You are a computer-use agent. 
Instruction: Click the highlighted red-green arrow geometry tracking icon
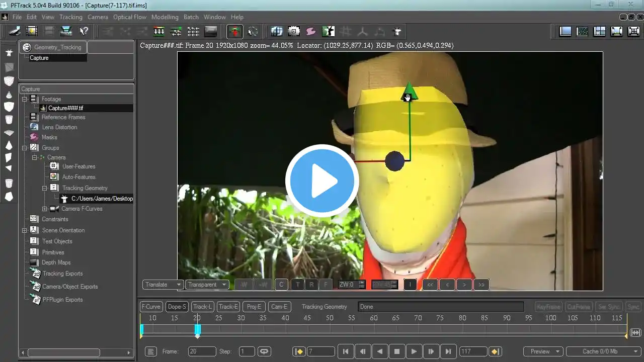[x=234, y=31]
